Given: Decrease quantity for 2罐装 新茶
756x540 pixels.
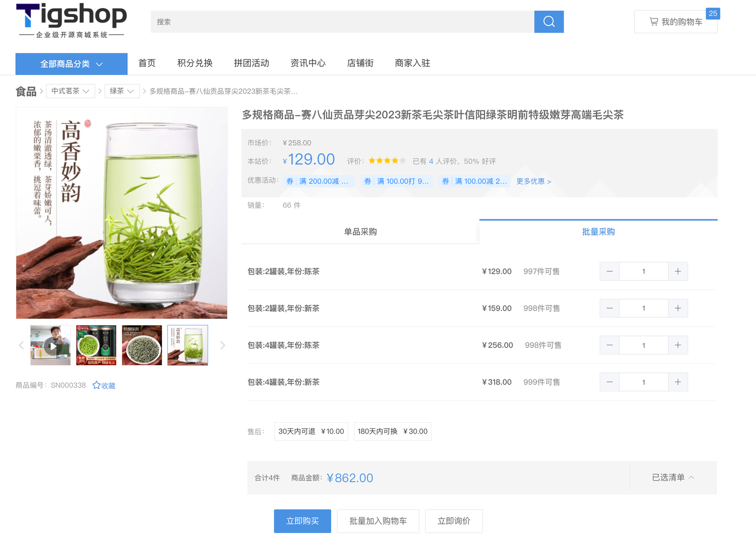Looking at the screenshot, I should tap(610, 309).
